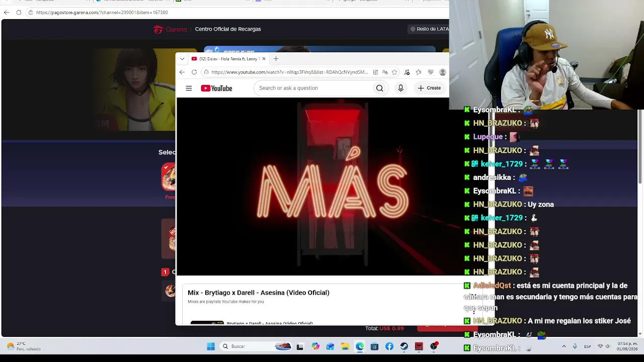This screenshot has width=644, height=362.
Task: Select the Dalex - Hola Remix tab
Action: click(x=228, y=59)
